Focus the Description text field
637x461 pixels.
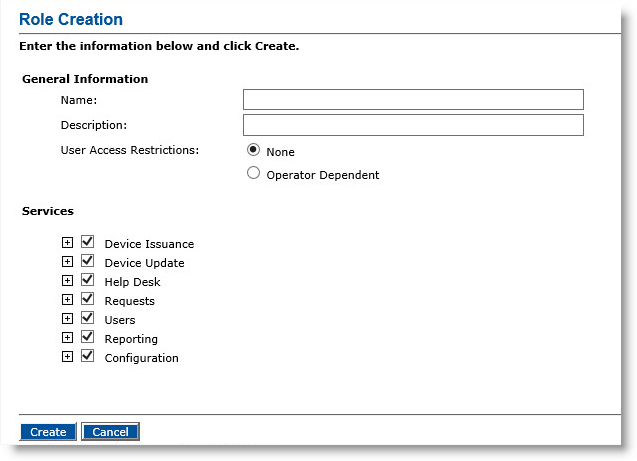click(413, 125)
